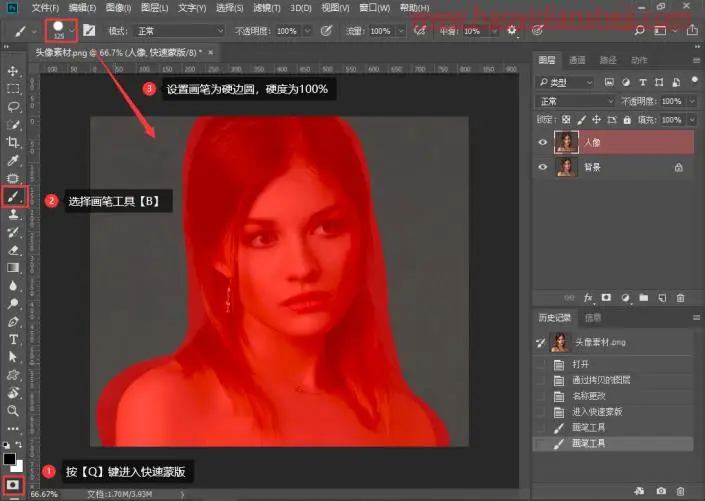The image size is (705, 501).
Task: Toggle lock position for layer
Action: click(596, 120)
